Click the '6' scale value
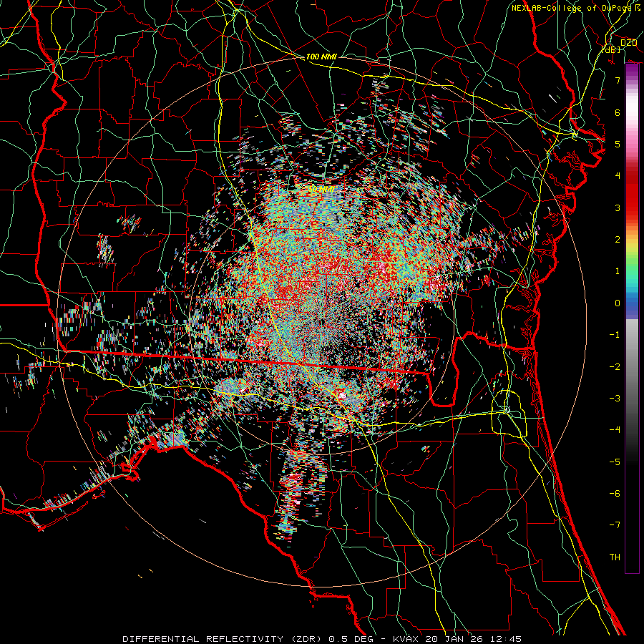The width and height of the screenshot is (644, 644). point(618,112)
